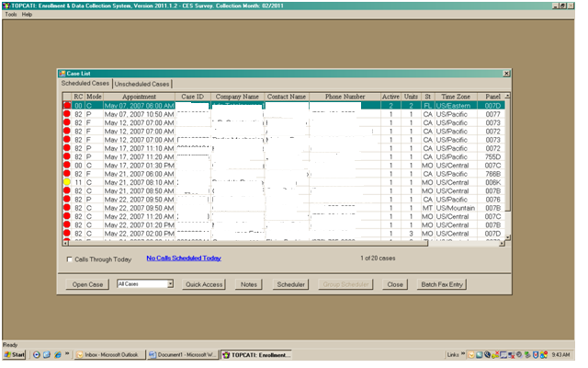
Task: Click the horizontal scrollbar of the case list
Action: tap(276, 244)
